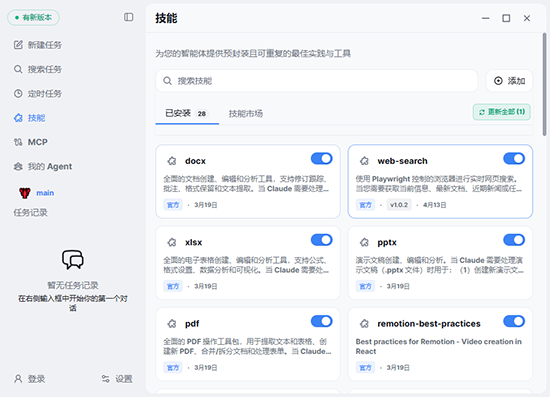
Task: Click the 官方 tag on the pptx card
Action: click(365, 286)
